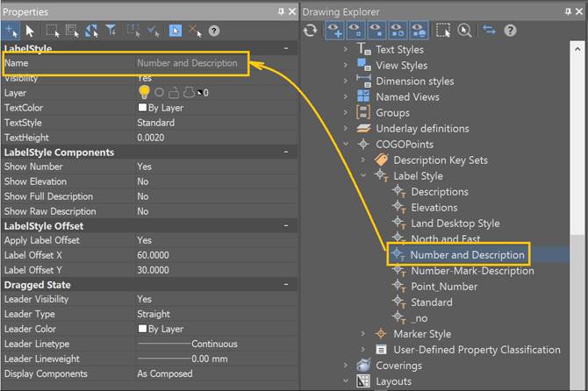Open the Dimension styles item
Image resolution: width=588 pixels, height=391 pixels.
(414, 82)
